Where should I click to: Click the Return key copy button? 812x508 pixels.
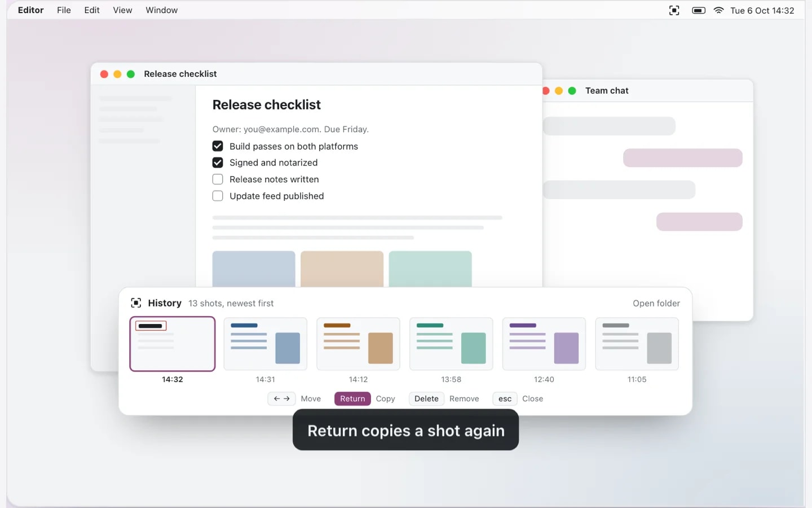tap(352, 398)
